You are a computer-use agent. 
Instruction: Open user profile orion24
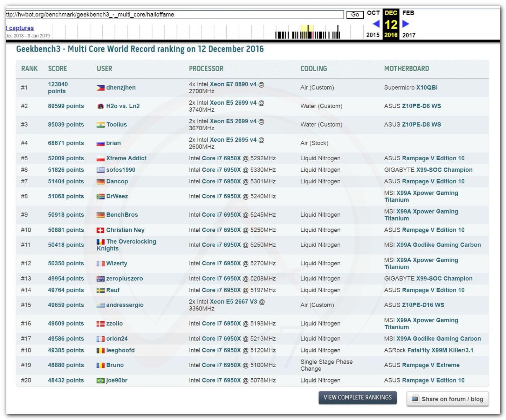tap(117, 339)
